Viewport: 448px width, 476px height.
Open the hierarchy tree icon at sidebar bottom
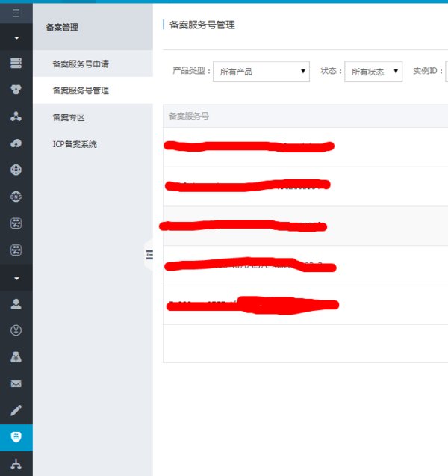(16, 464)
